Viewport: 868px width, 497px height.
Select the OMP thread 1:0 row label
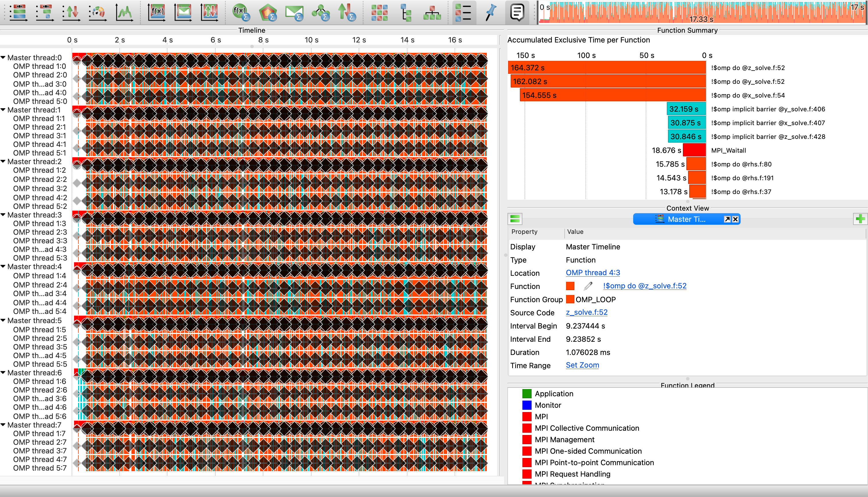pos(40,66)
